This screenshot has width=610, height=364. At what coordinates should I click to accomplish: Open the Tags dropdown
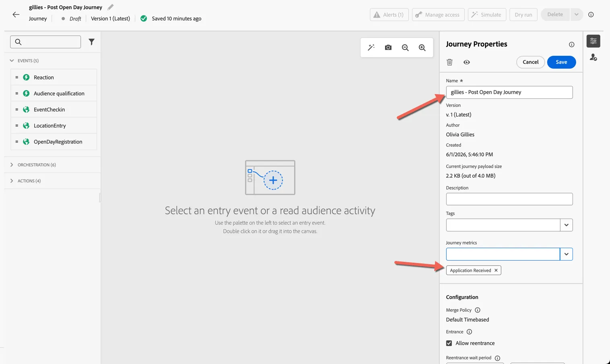[566, 225]
